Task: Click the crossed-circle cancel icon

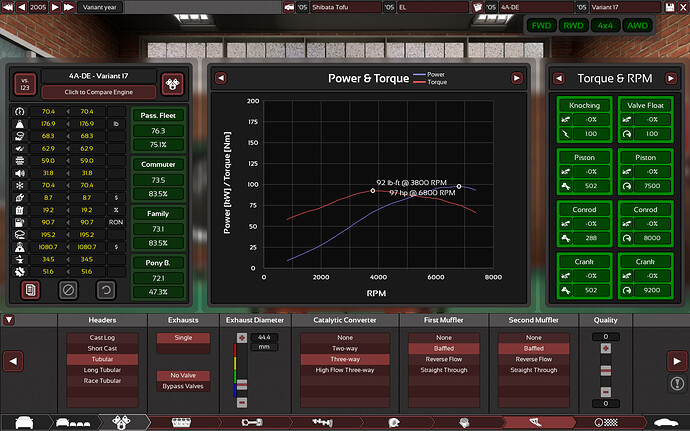Action: pyautogui.click(x=66, y=290)
